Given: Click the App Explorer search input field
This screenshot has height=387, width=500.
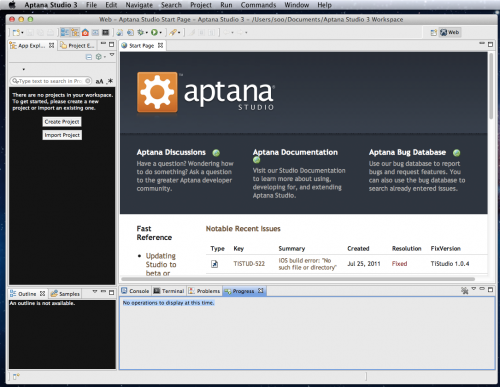Looking at the screenshot, I should coord(51,81).
